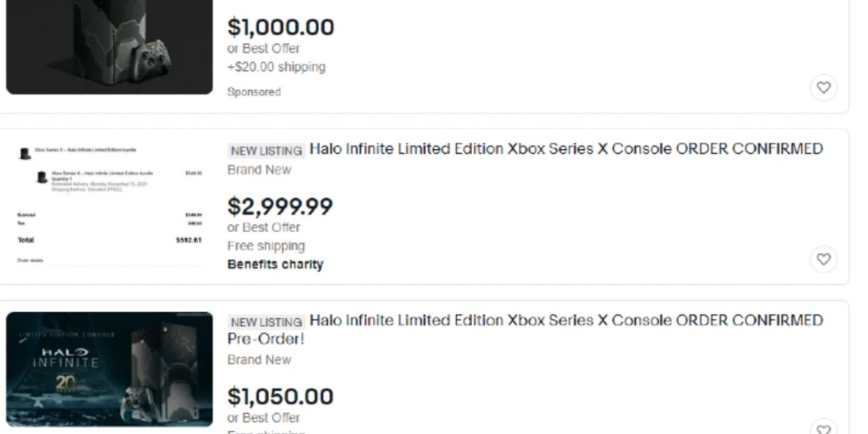
Task: Click or Best Offer under the $1,050.00 price
Action: point(263,417)
